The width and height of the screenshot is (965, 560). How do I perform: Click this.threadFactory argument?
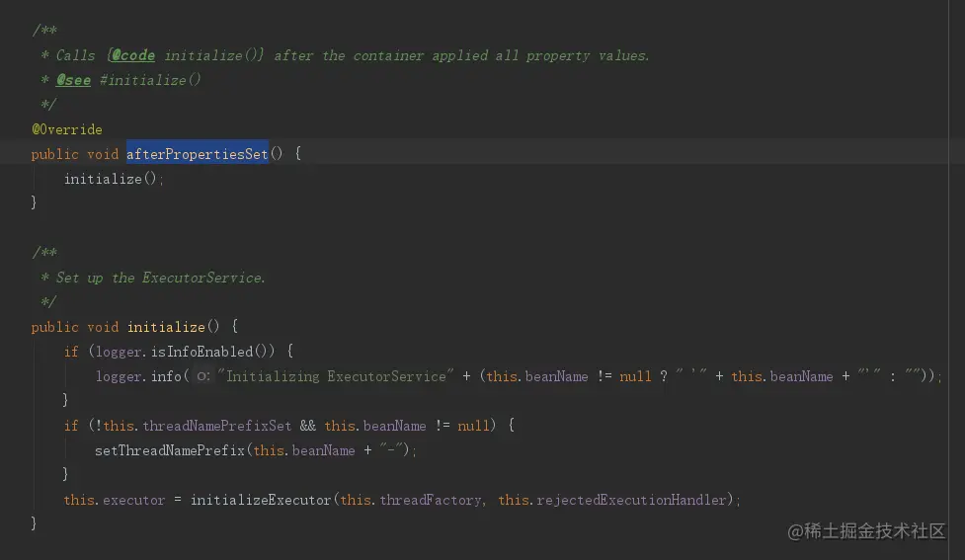click(x=411, y=500)
